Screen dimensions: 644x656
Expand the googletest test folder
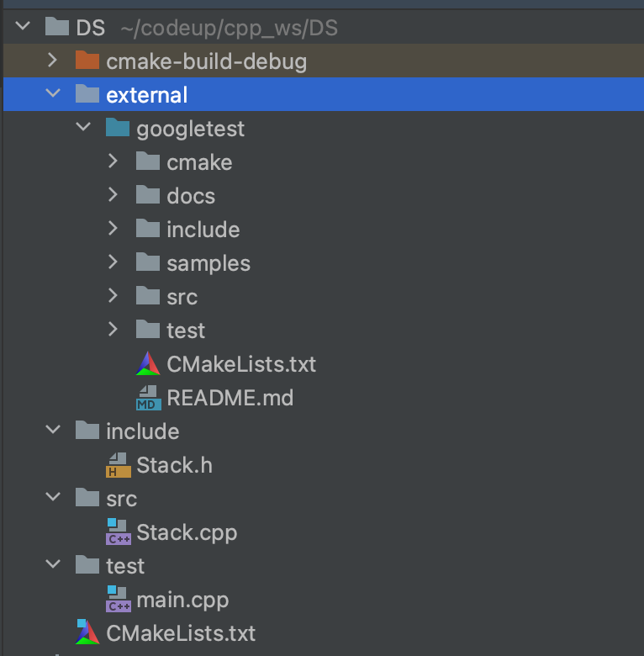pos(113,331)
